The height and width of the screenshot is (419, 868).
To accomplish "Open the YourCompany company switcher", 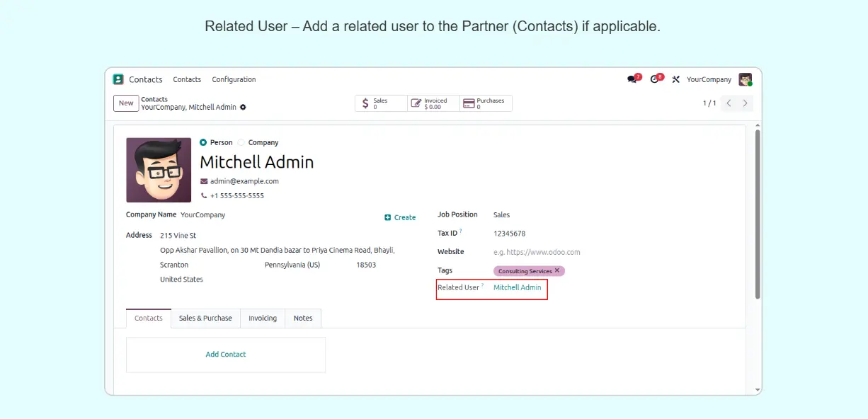I will coord(709,79).
